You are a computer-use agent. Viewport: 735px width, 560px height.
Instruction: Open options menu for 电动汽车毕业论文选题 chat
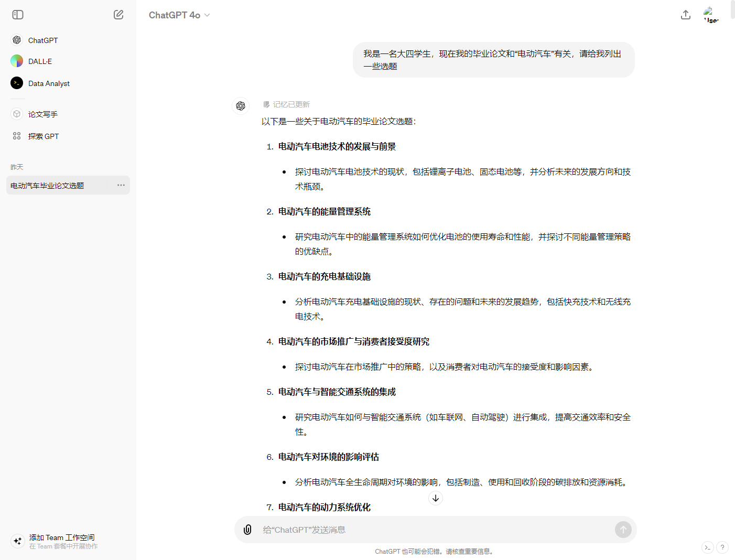(x=121, y=185)
